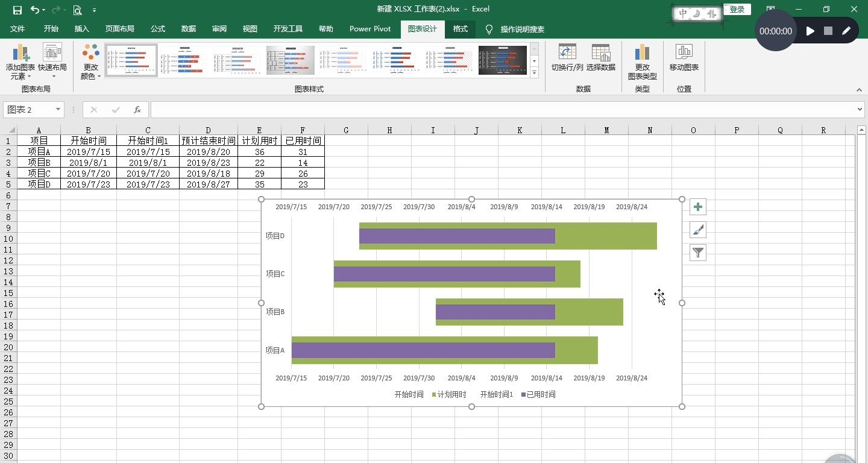This screenshot has width=868, height=463.
Task: Click the top date axis label 2019/8/4
Action: [461, 207]
